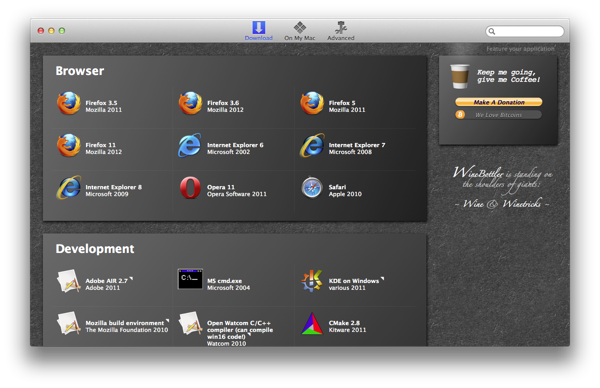This screenshot has width=600, height=388.
Task: Click the Wine & Winetricks credit text
Action: pos(502,203)
